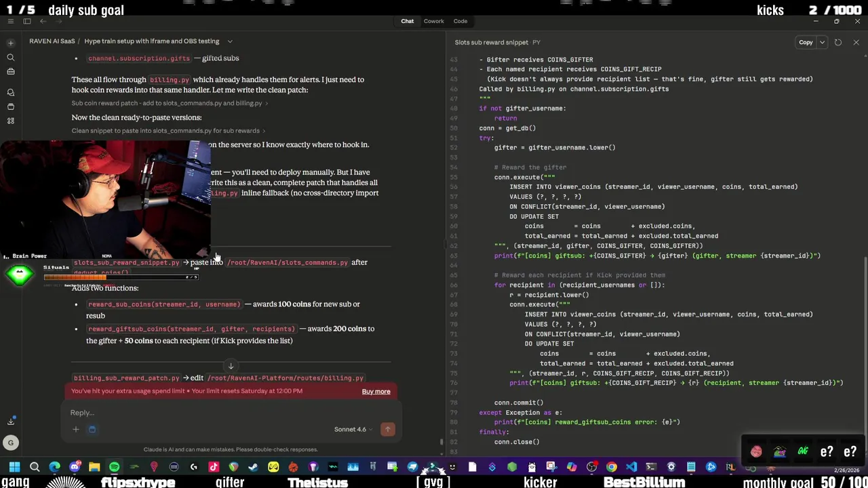Open the RAVEN AI SaaS project breadcrumb

point(52,41)
